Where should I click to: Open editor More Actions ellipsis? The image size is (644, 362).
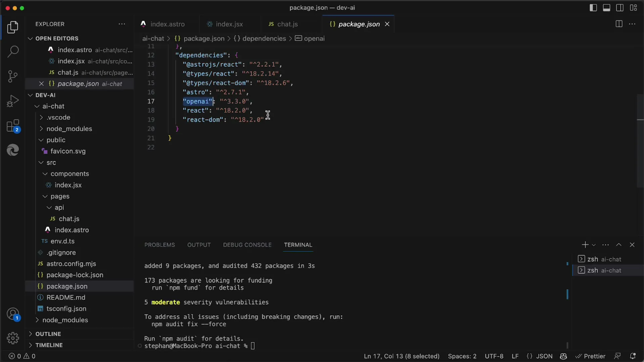(x=632, y=24)
